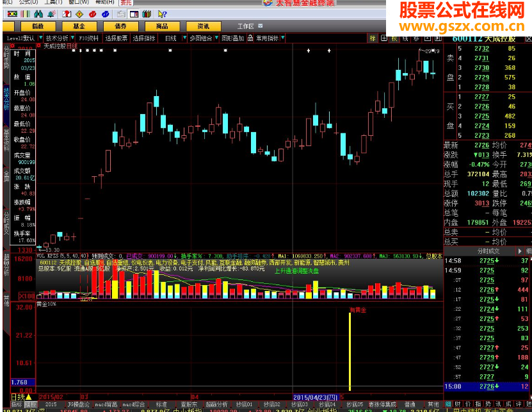Click the blue link toolbar icon
The height and width of the screenshot is (412, 532).
(105, 14)
